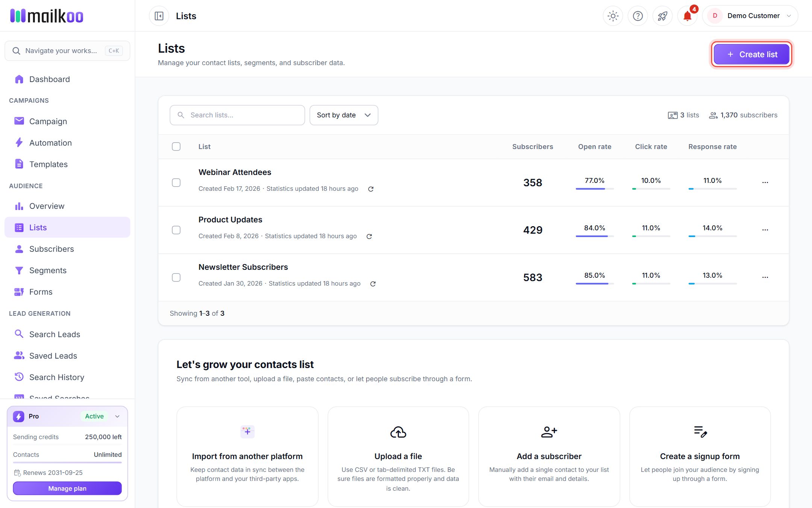The height and width of the screenshot is (508, 812).
Task: Check the Newsletter Subscribers row checkbox
Action: (176, 277)
